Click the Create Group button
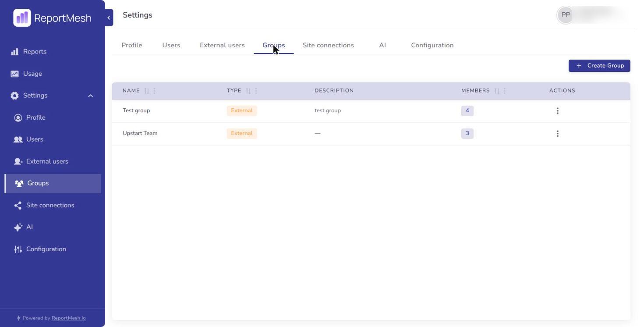644x327 pixels. 599,66
